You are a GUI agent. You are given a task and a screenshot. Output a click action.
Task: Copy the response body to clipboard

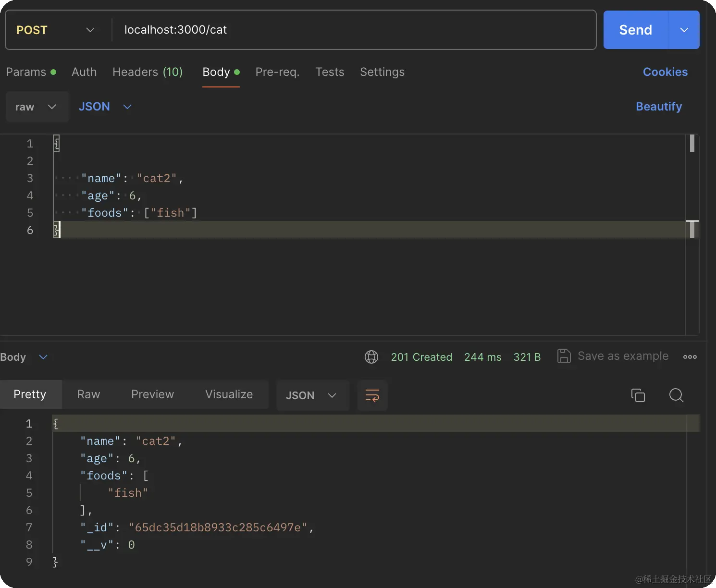pyautogui.click(x=638, y=395)
